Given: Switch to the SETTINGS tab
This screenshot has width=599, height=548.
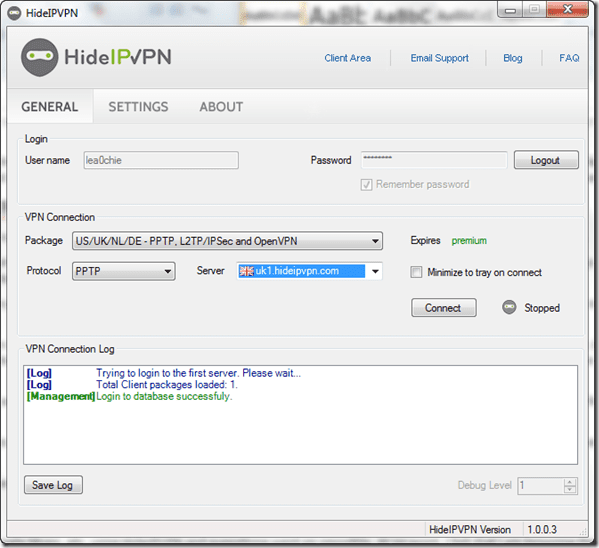Looking at the screenshot, I should (138, 107).
